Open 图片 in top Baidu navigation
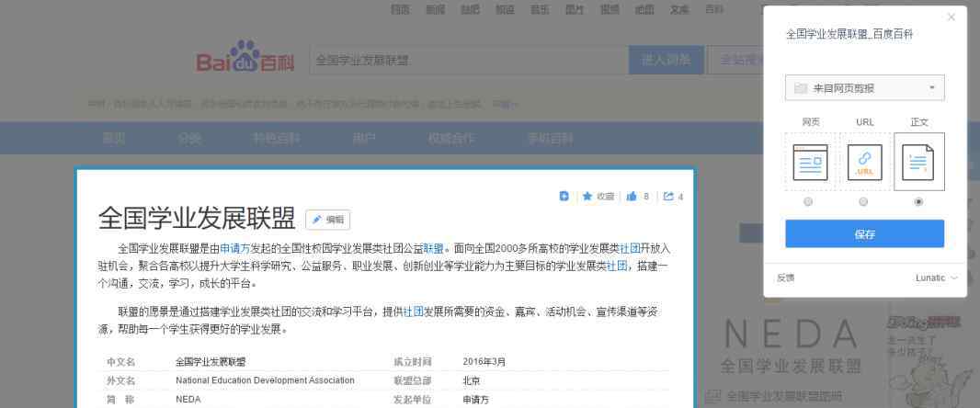Screen dimensions: 980x408 (575, 9)
